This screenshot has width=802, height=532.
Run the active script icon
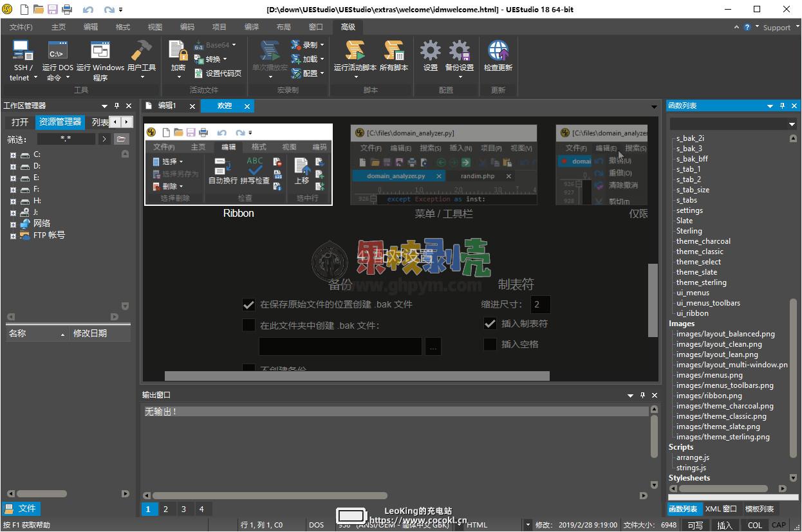tap(355, 51)
